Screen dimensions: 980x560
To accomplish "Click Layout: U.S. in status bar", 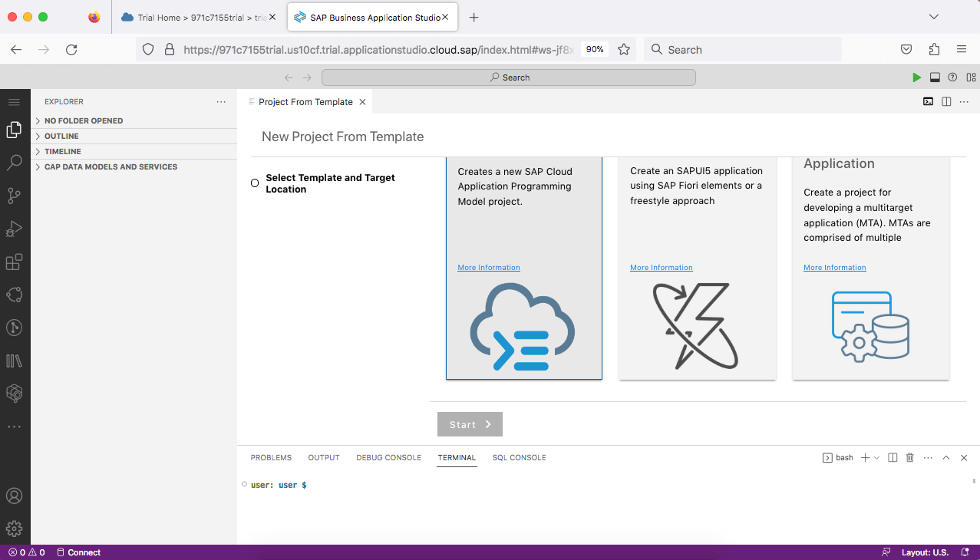I will tap(925, 552).
